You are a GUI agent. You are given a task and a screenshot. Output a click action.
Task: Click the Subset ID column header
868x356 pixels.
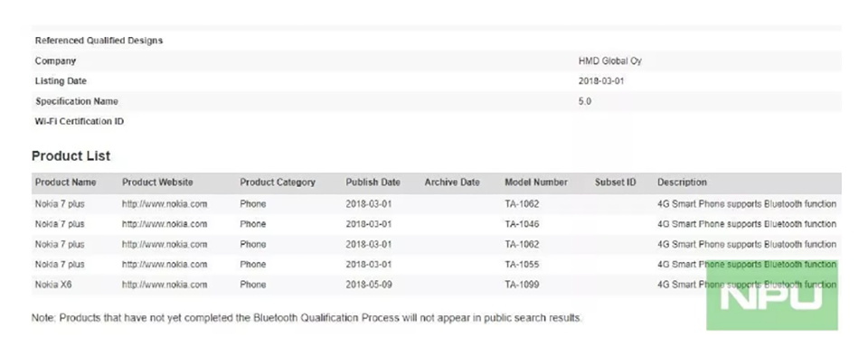(x=616, y=183)
